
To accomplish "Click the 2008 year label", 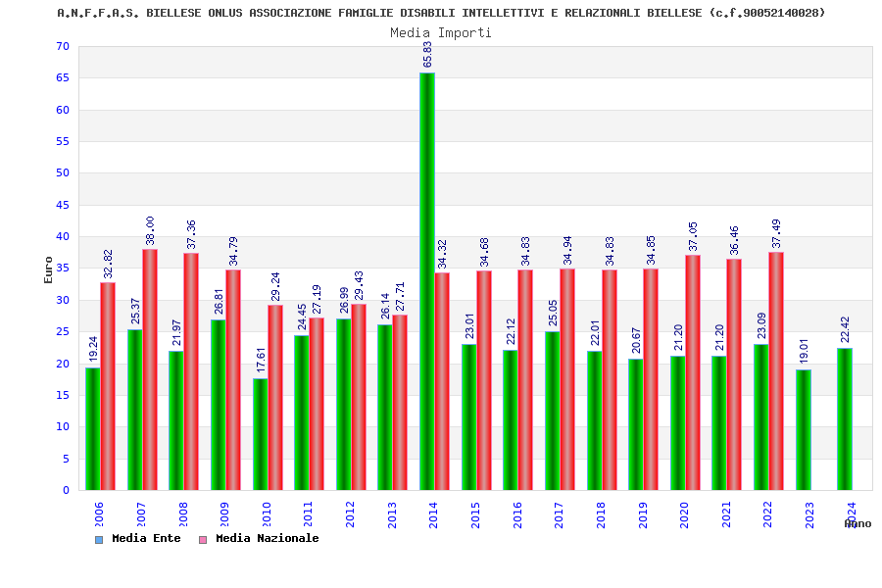I will point(182,514).
